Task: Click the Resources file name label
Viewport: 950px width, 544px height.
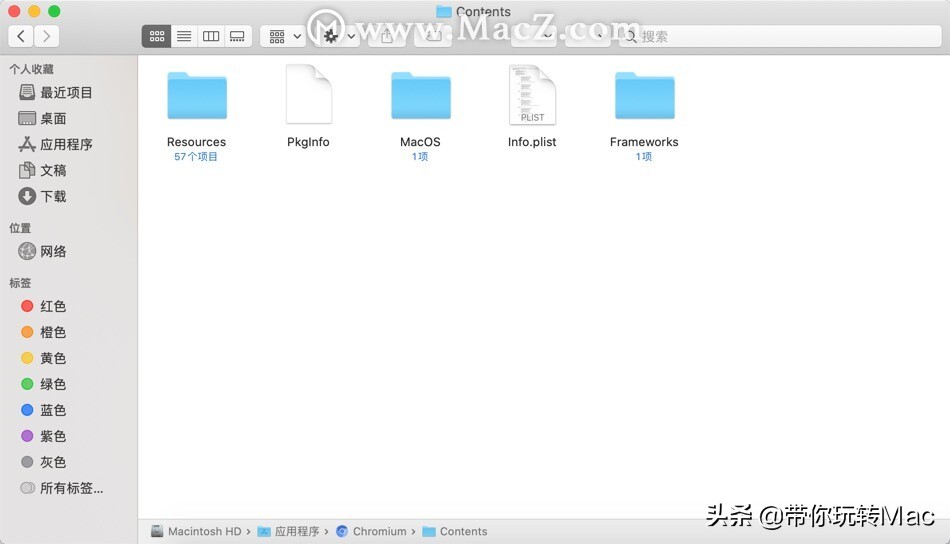Action: [196, 142]
